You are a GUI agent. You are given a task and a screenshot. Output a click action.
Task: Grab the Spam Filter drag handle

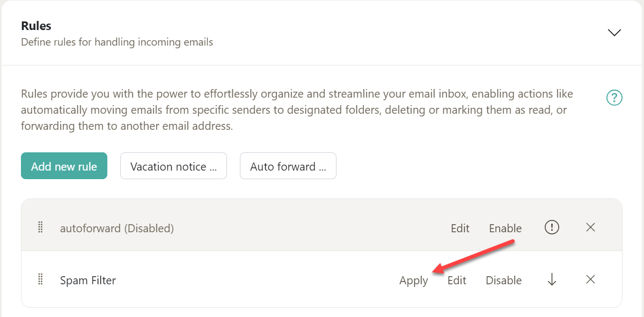pyautogui.click(x=40, y=279)
